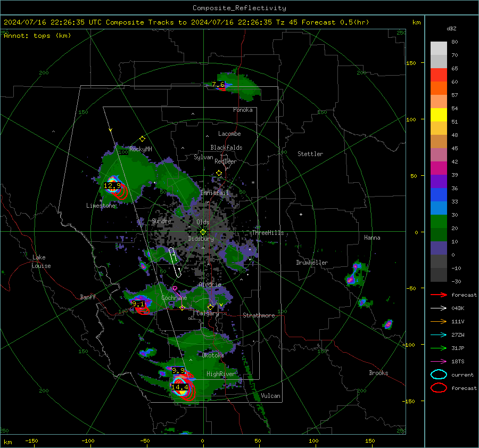Select the storm cell labeled 9.9

[x=178, y=370]
